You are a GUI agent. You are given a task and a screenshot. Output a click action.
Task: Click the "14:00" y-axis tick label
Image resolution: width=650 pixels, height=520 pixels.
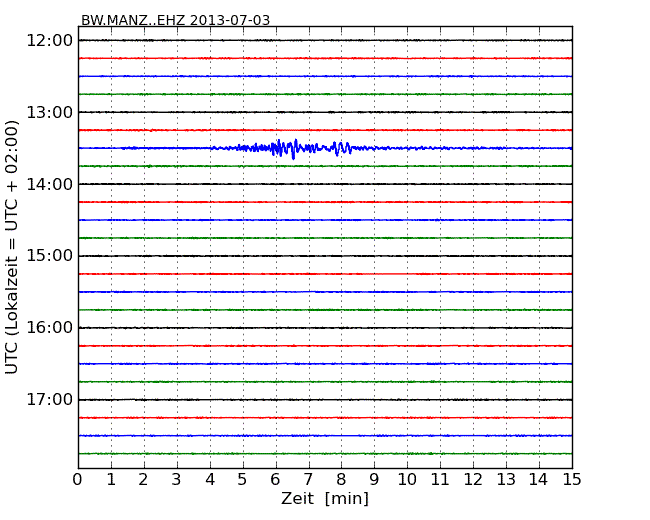point(50,184)
